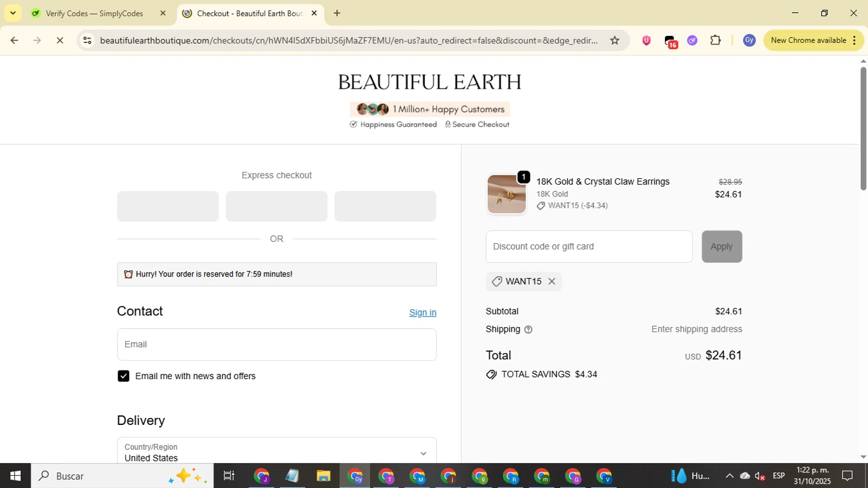Click the notepad app on the taskbar
868x488 pixels.
coord(292,476)
